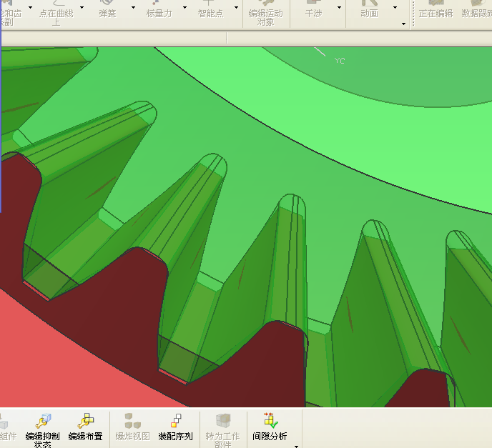Select the 点在曲线上 constraint tool

56,13
